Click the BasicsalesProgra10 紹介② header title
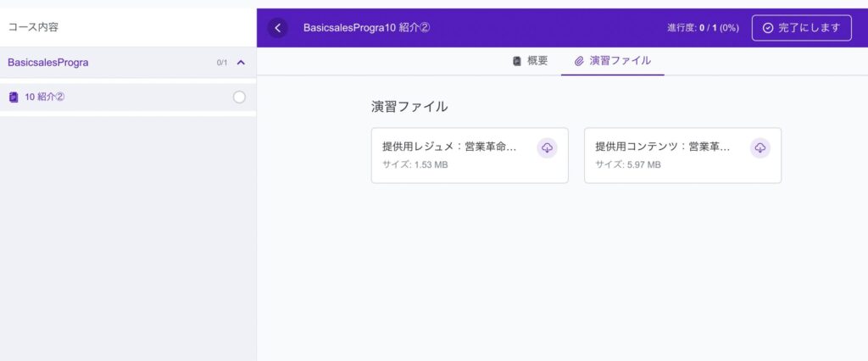This screenshot has height=361, width=868. [366, 28]
